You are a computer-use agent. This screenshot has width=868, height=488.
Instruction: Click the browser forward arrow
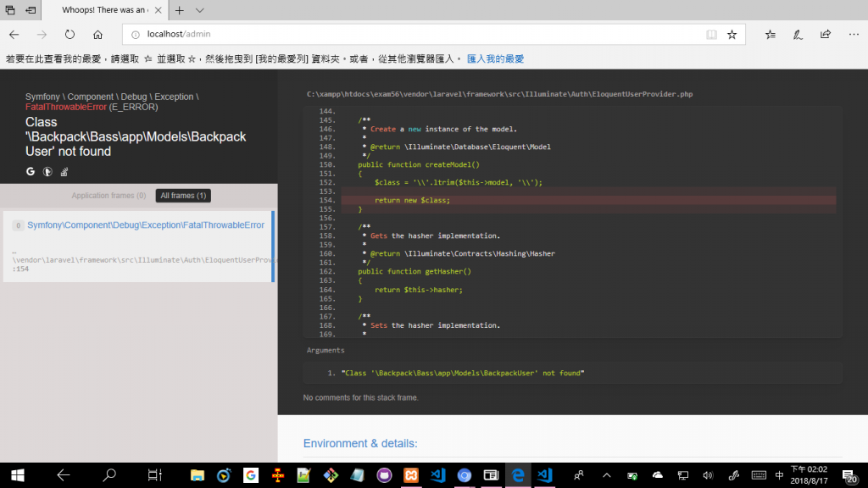42,34
